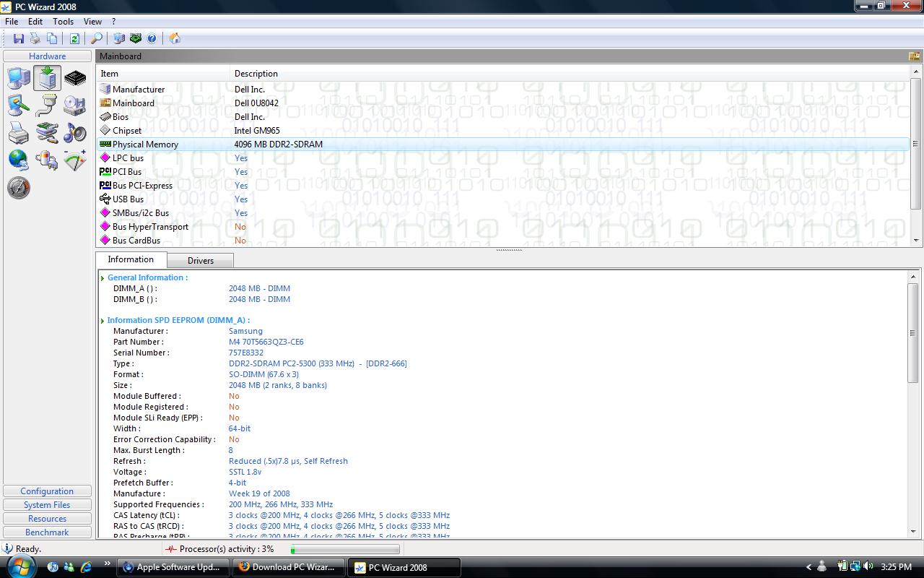Viewport: 924px width, 578px height.
Task: Click the Save toolbar icon
Action: click(19, 38)
